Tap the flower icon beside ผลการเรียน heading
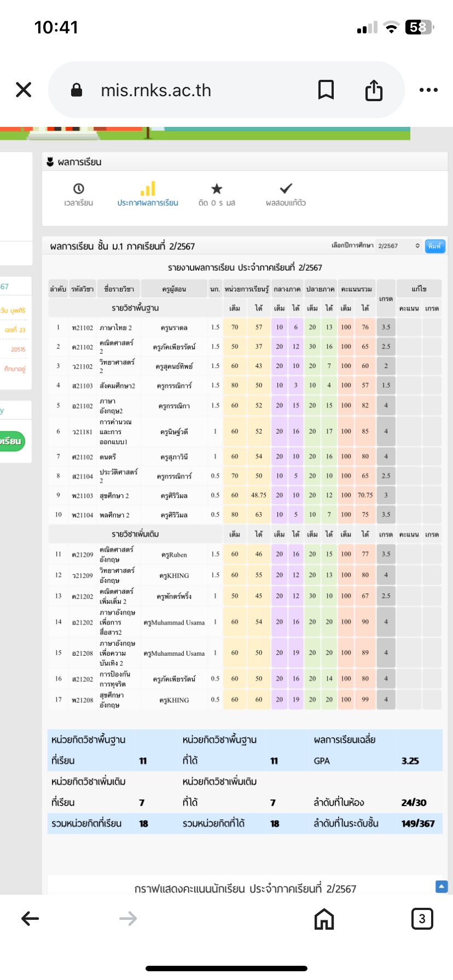Screen dimensions: 453x980 (50, 162)
